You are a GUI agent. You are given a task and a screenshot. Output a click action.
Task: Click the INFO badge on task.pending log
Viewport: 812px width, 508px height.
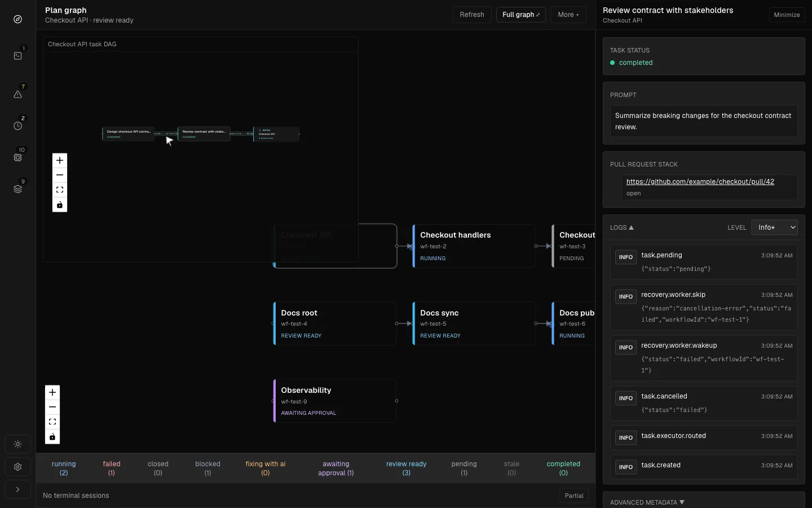pyautogui.click(x=626, y=257)
